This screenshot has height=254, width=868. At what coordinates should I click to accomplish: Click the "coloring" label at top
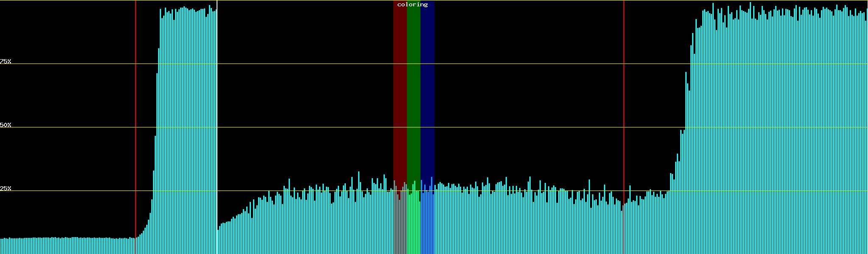pyautogui.click(x=412, y=5)
